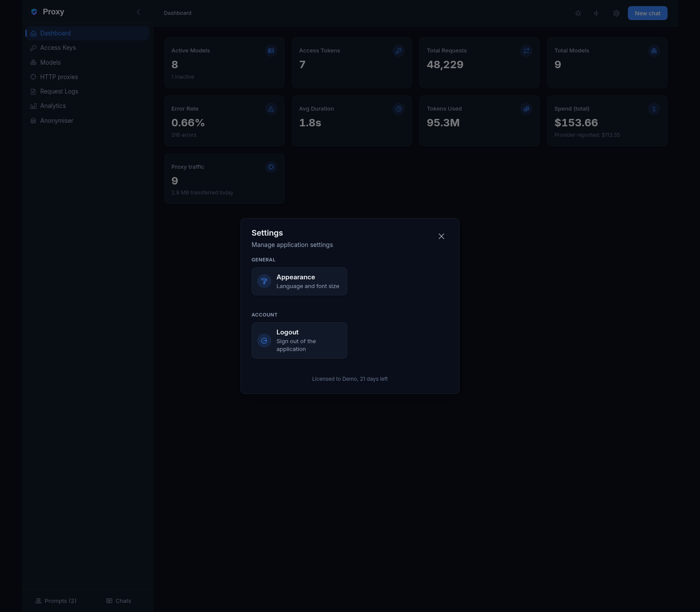This screenshot has width=700, height=612.
Task: Open settings via the gear icon
Action: pyautogui.click(x=616, y=13)
